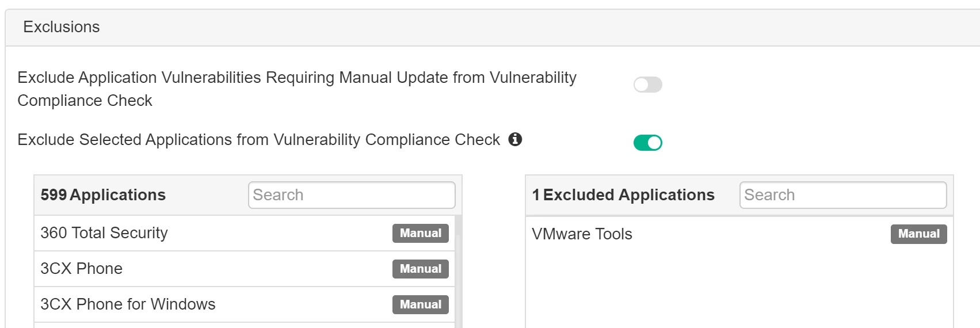
Task: Click the Applications list scrollbar
Action: (x=458, y=272)
